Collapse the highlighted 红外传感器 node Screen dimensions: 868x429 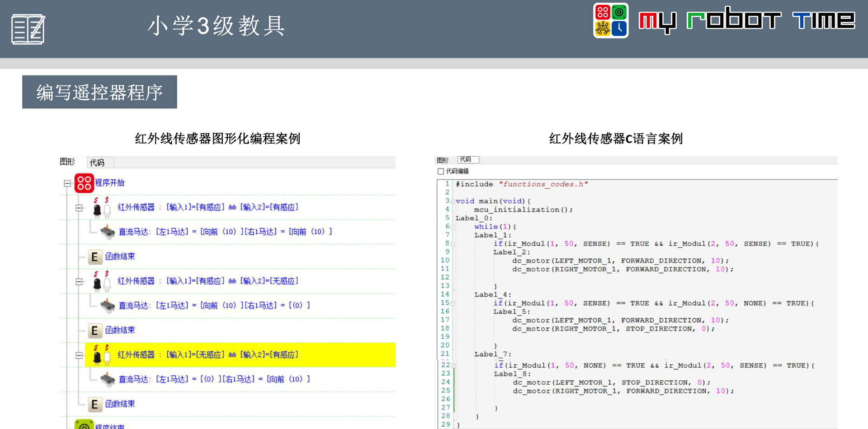click(79, 355)
